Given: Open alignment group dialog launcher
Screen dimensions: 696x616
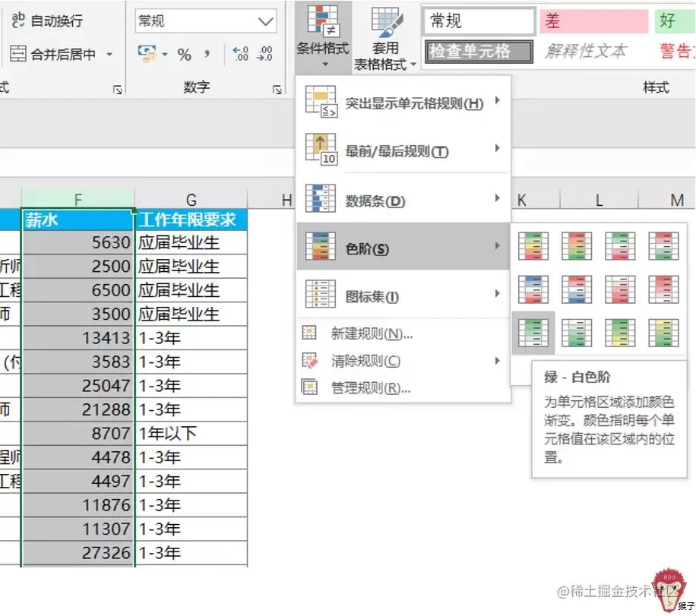Looking at the screenshot, I should (118, 90).
